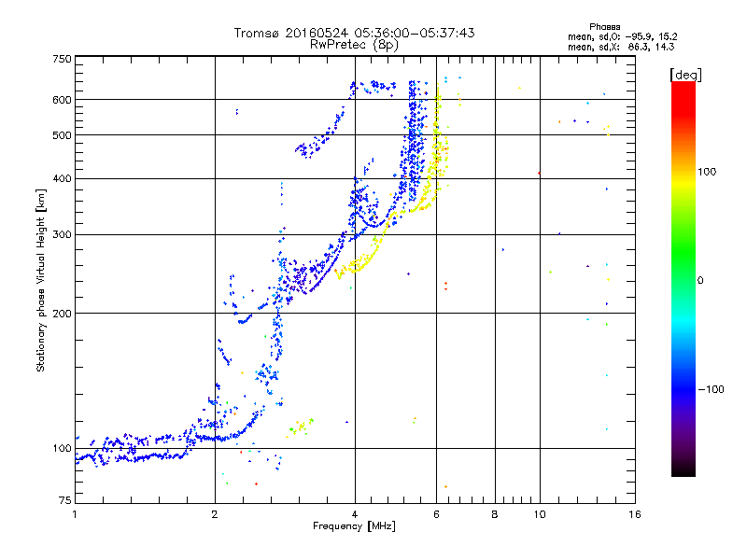The image size is (747, 560).
Task: Click the y-axis tick label "500"
Action: [x=62, y=135]
